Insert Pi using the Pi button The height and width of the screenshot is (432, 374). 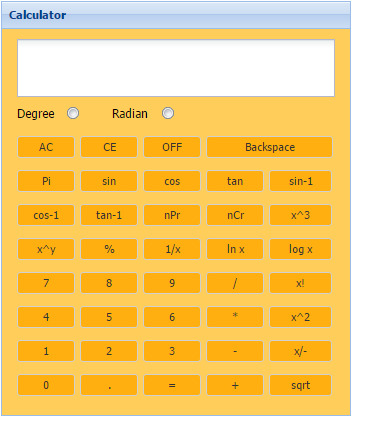pyautogui.click(x=46, y=181)
